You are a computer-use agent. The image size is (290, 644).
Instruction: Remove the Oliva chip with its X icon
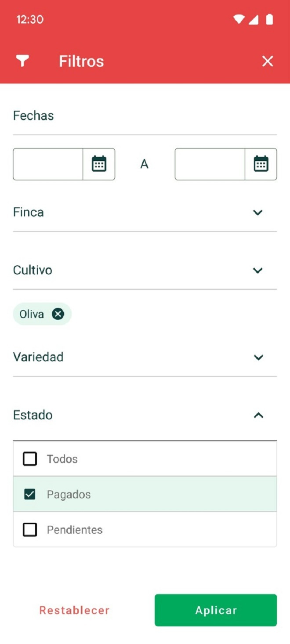click(58, 314)
